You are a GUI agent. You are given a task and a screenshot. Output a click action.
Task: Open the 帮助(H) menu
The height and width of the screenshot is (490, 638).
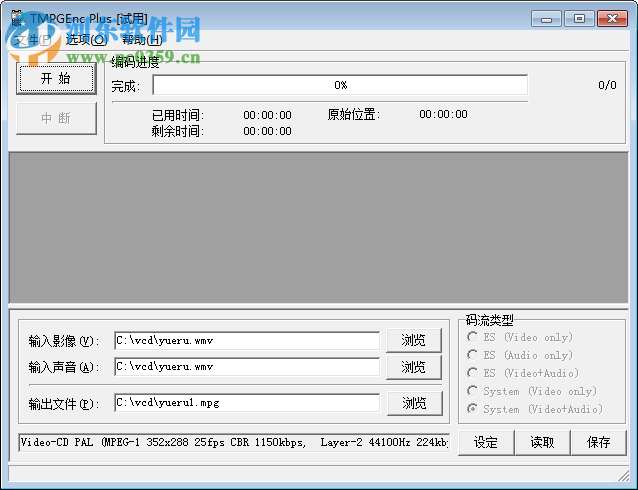142,40
